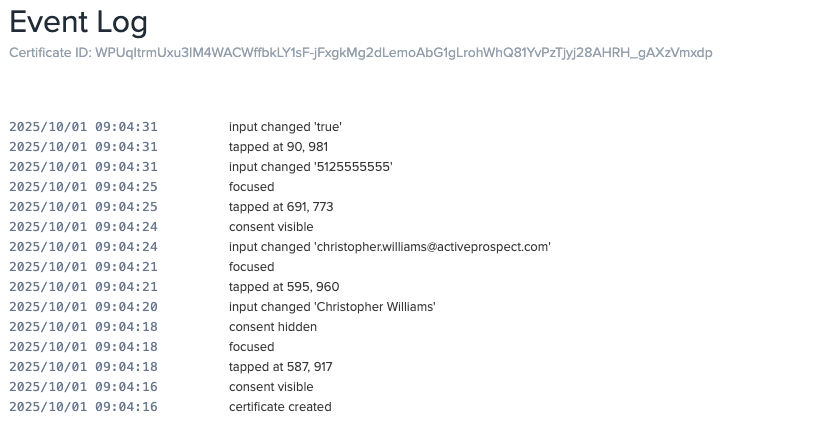The height and width of the screenshot is (425, 839).
Task: Select the 'certificate created' event
Action: [280, 407]
